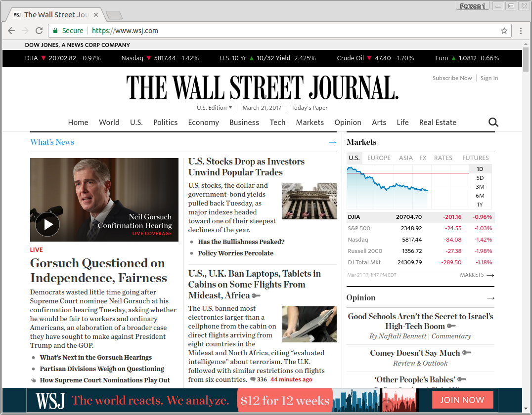532x415 pixels.
Task: Click the Crude Oil down arrow in ticker
Action: (x=369, y=58)
